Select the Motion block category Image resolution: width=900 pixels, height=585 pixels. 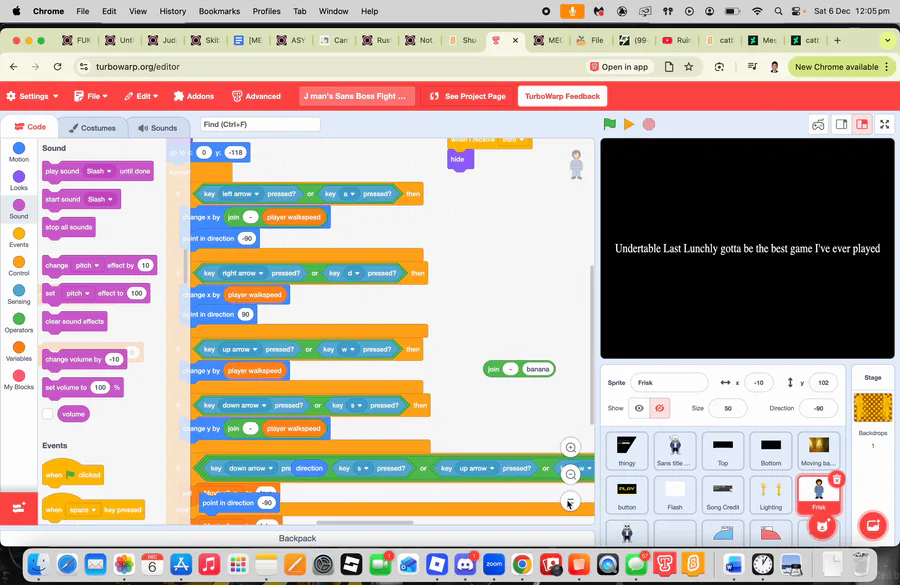coord(19,152)
